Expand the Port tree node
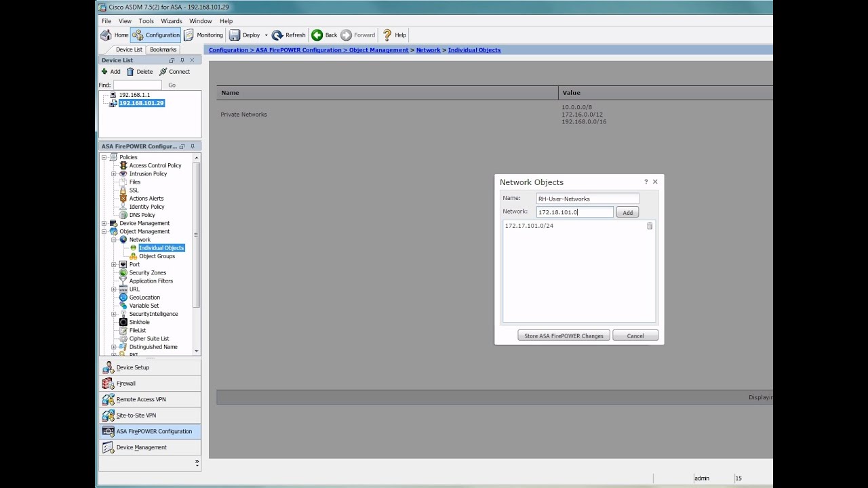The height and width of the screenshot is (488, 868). click(114, 264)
